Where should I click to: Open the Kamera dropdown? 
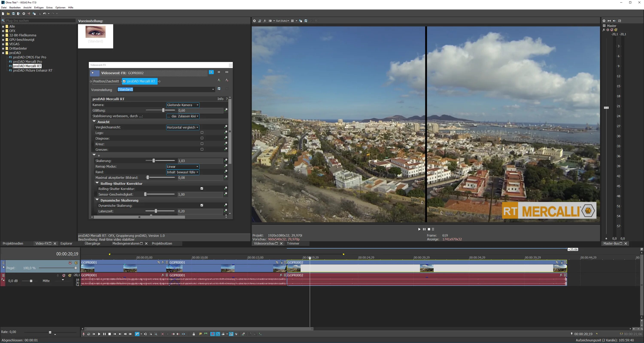[x=183, y=105]
